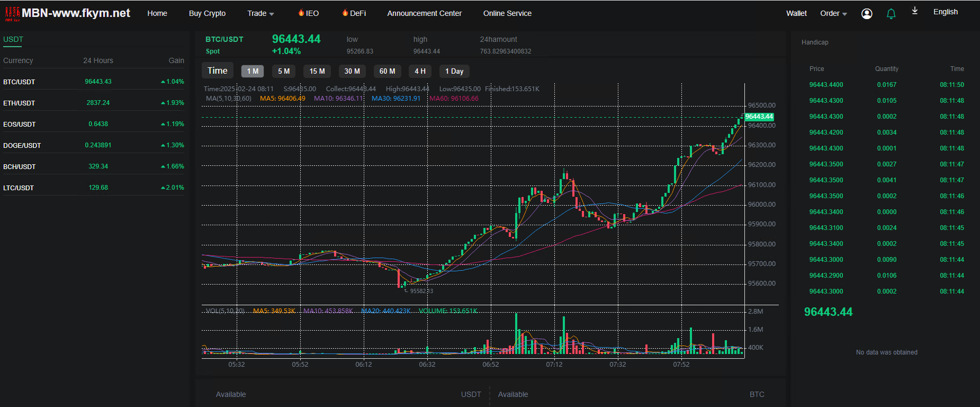Viewport: 980px width, 407px height.
Task: Click the green gain arrow for ETH/USDT
Action: [163, 103]
